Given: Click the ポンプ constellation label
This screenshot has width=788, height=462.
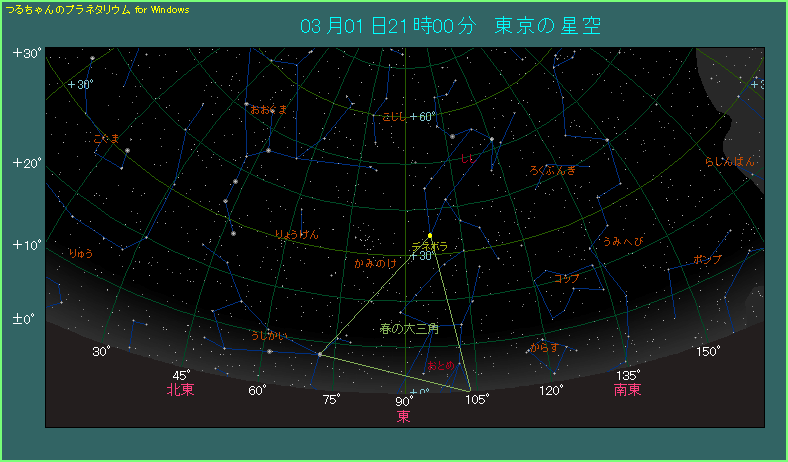Looking at the screenshot, I should (707, 260).
